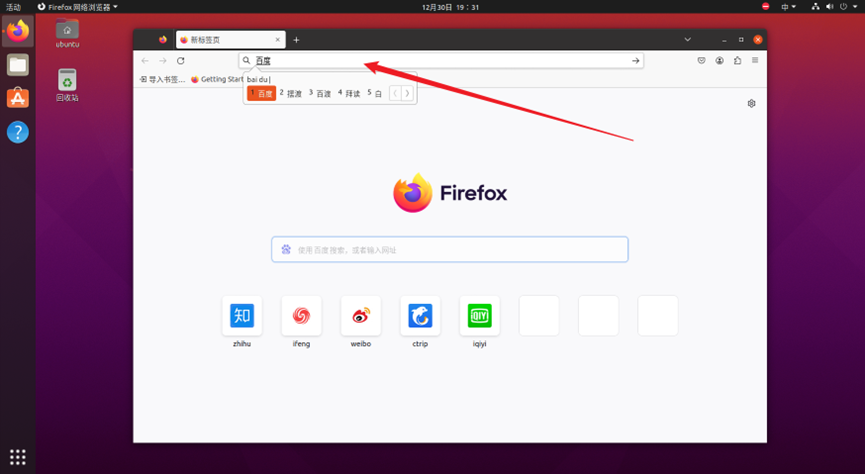Open 活动 activities overview
This screenshot has height=474, width=865.
[13, 7]
